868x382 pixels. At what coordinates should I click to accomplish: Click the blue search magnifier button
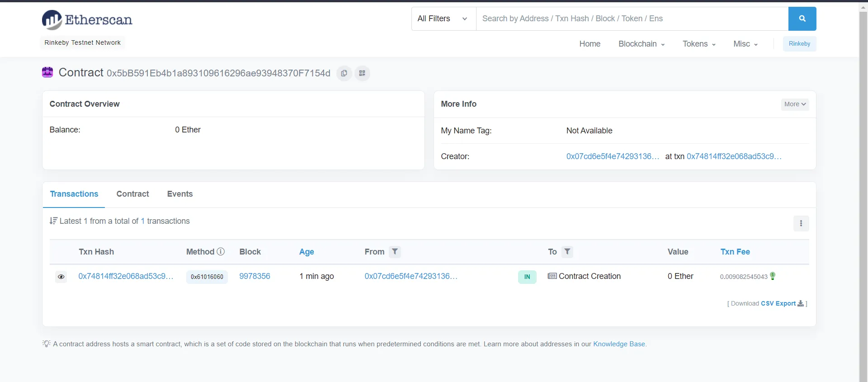point(802,19)
